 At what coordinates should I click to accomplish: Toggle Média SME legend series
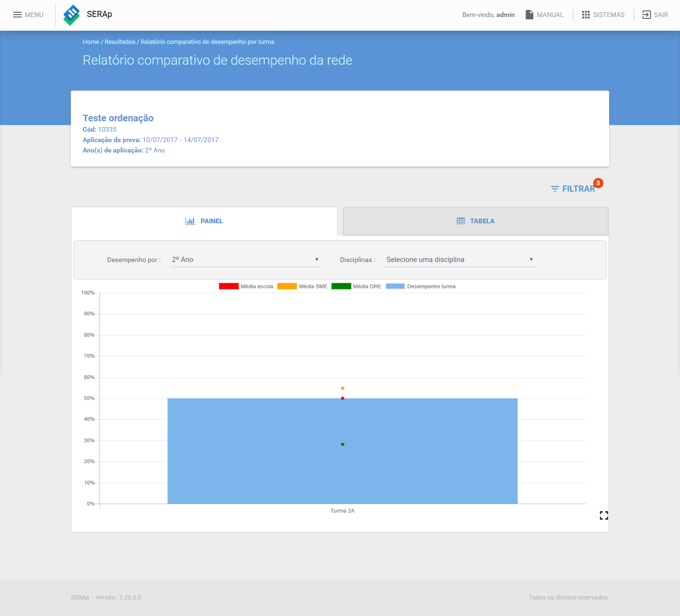pyautogui.click(x=302, y=286)
